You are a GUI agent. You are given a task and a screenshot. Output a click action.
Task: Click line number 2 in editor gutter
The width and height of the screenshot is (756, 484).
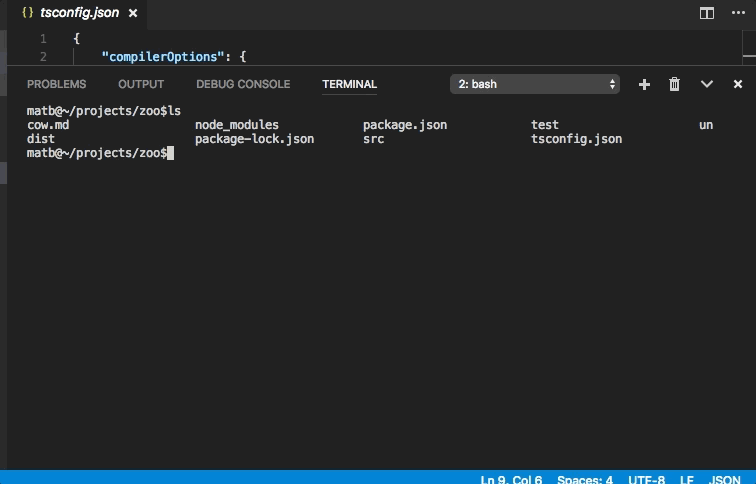point(43,57)
